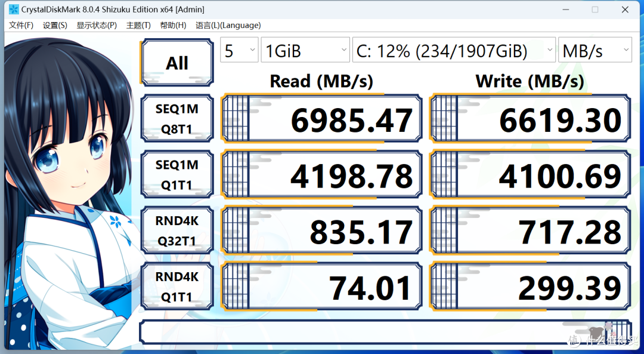Viewport: 644px width, 354px height.
Task: Start the SEQ1M Q8T1 test
Action: [x=177, y=118]
